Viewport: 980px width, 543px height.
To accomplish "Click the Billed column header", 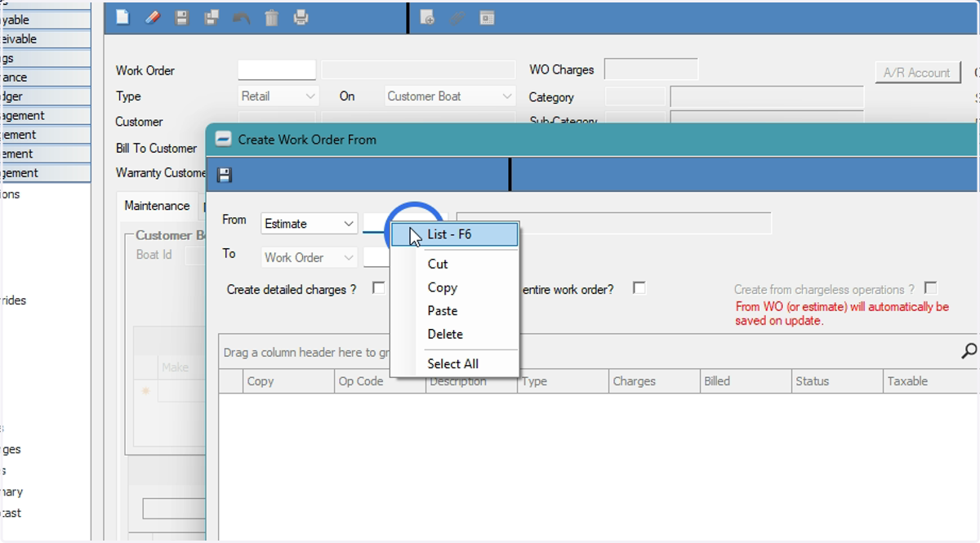I will pos(746,381).
